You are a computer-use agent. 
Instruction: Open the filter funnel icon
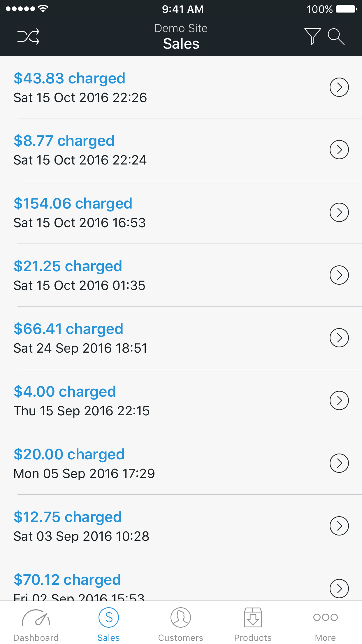click(x=312, y=36)
